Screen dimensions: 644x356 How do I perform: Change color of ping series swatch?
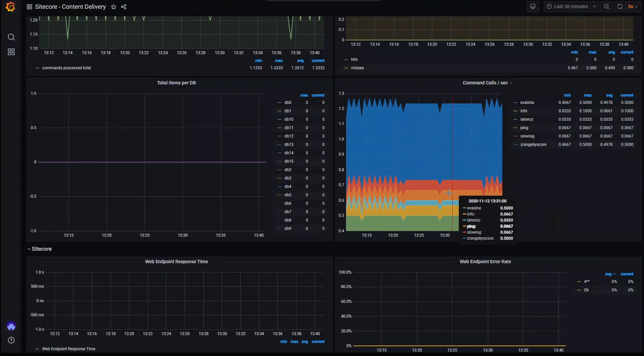[x=515, y=128]
